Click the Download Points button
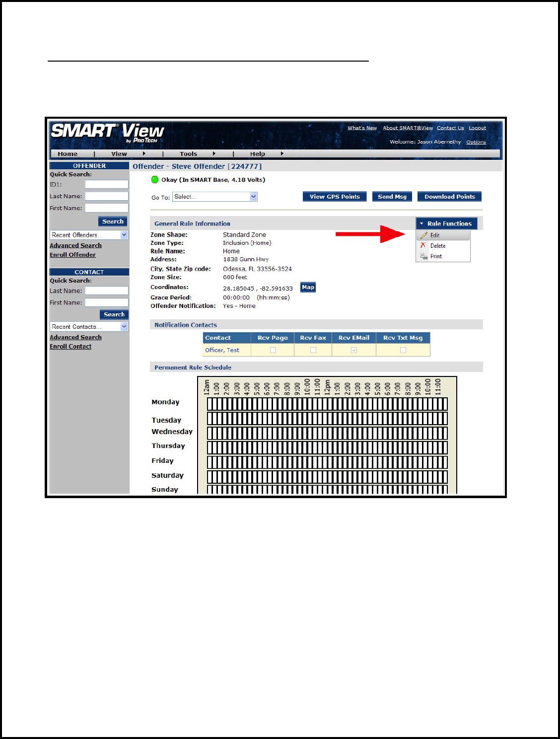 point(449,197)
